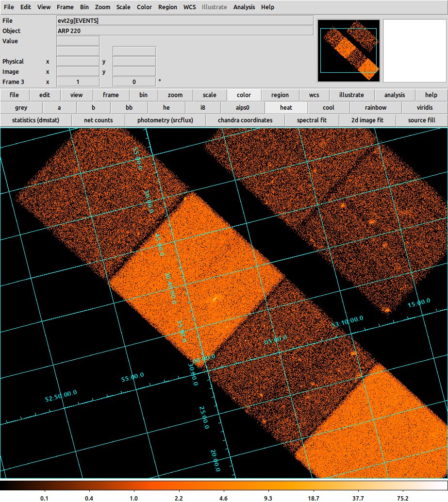Viewport: 448px width, 502px height.
Task: Open the WCS menu
Action: point(189,7)
